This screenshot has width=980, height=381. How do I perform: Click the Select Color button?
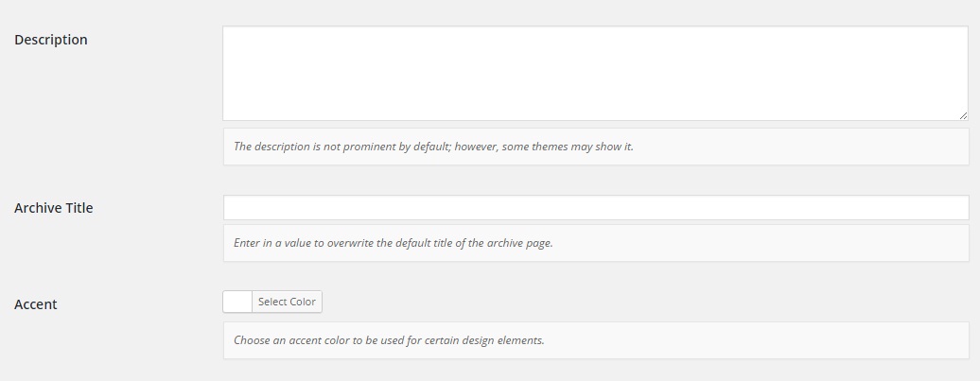[x=287, y=302]
